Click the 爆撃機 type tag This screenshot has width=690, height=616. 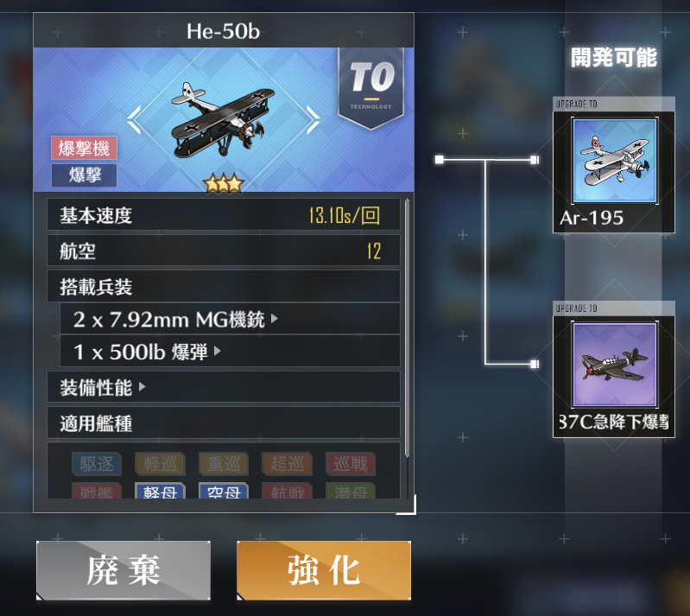click(x=84, y=148)
